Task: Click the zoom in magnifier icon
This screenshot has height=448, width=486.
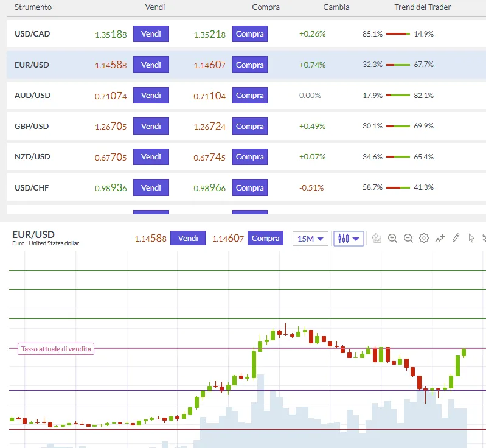Action: click(x=392, y=238)
